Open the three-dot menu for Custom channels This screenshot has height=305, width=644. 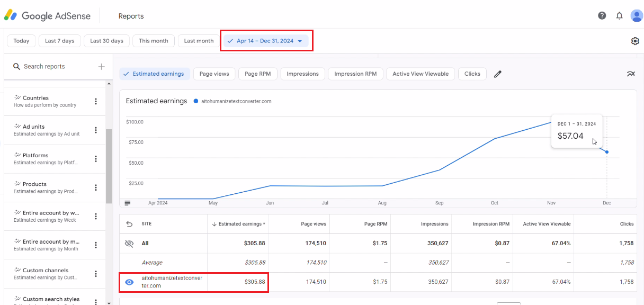click(96, 273)
